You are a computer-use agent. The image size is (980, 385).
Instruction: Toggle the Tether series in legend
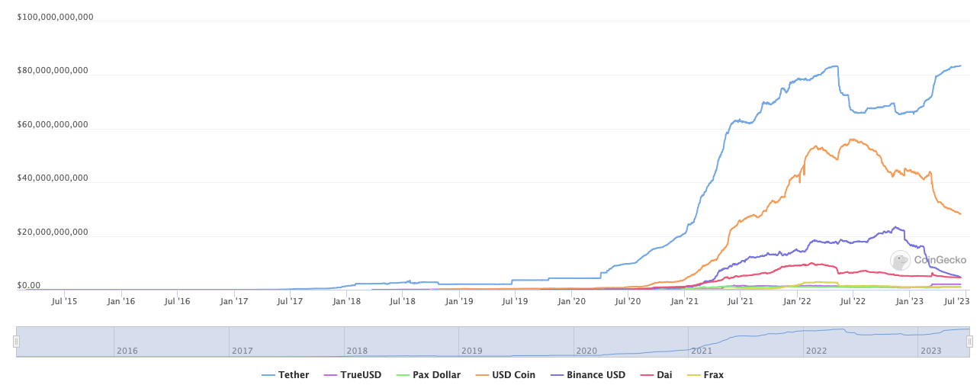click(284, 375)
